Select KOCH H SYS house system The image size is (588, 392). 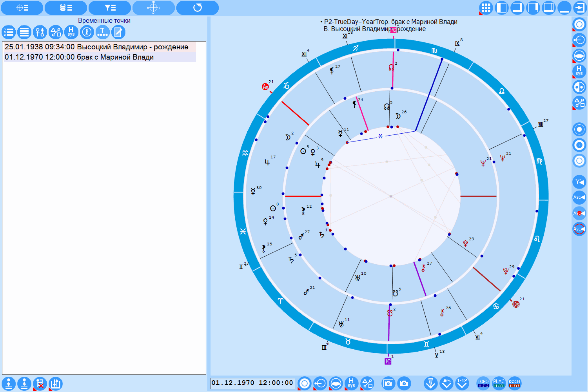click(514, 383)
